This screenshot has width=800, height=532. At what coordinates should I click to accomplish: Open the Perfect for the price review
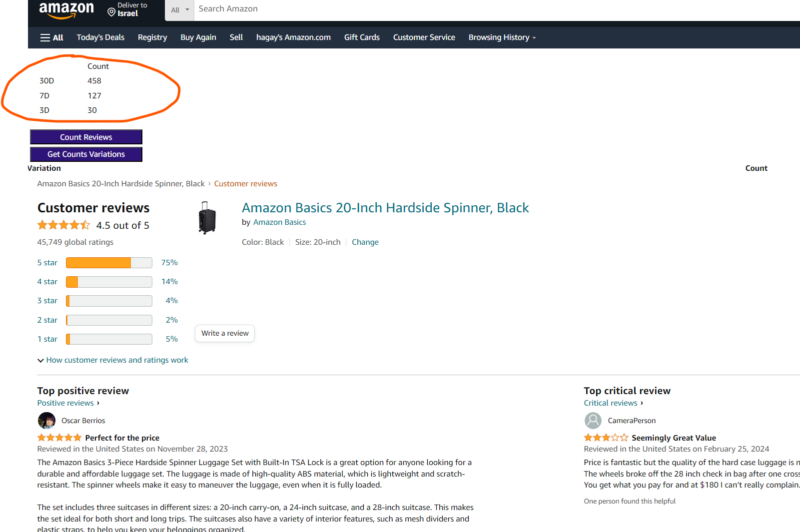(x=122, y=438)
